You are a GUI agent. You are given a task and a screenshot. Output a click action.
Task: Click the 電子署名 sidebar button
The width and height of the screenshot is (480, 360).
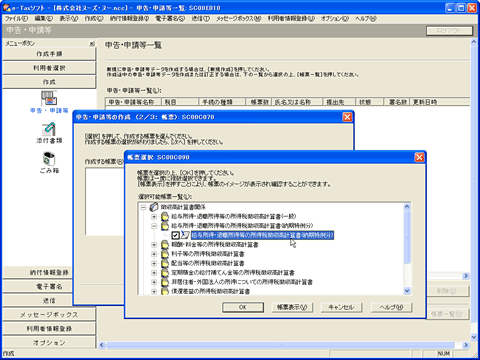(38, 286)
